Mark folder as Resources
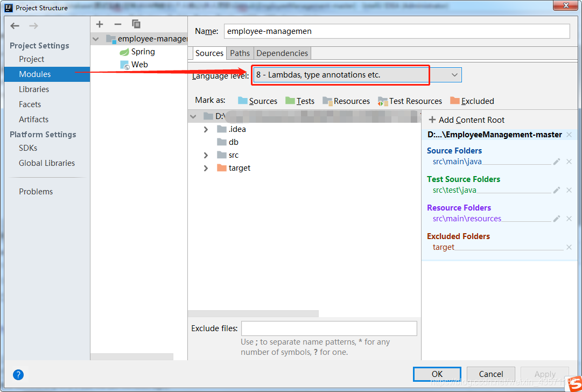The width and height of the screenshot is (582, 392). tap(346, 101)
